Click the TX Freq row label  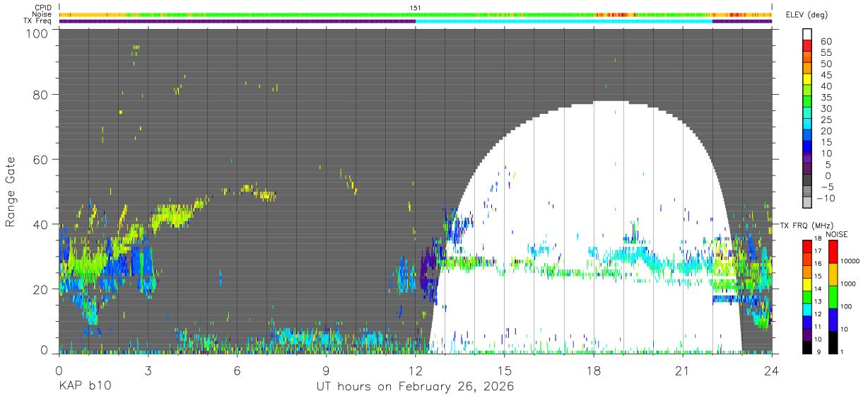pos(37,21)
